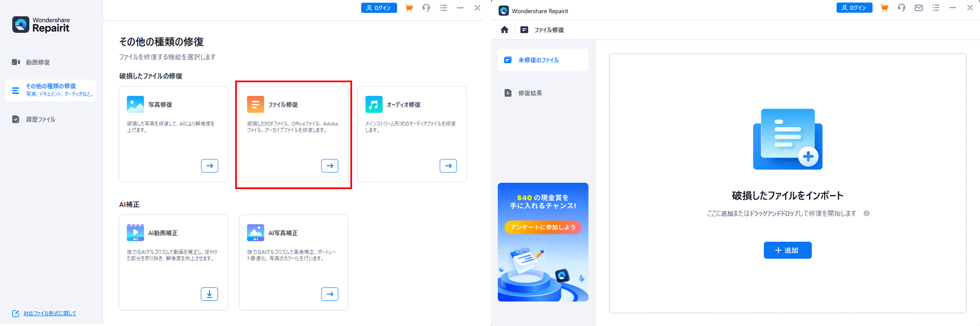Screen dimensions: 980x326
Task: Click ログイン button in the left window
Action: [379, 8]
